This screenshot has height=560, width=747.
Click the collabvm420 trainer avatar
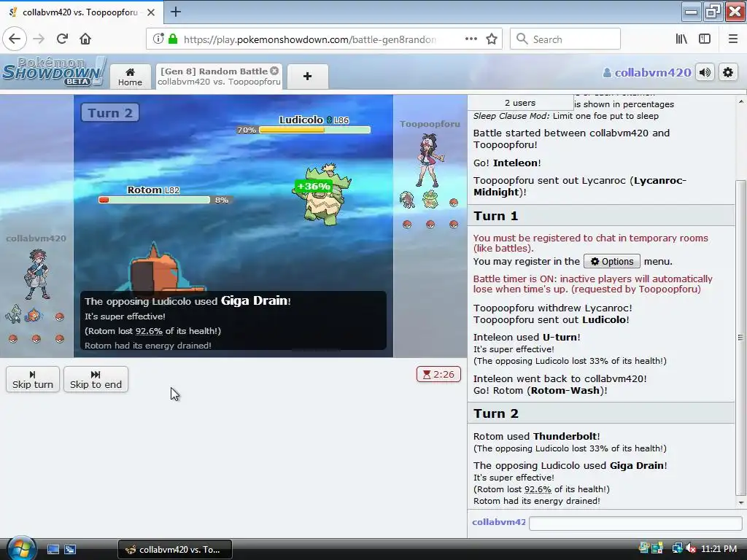(x=38, y=274)
